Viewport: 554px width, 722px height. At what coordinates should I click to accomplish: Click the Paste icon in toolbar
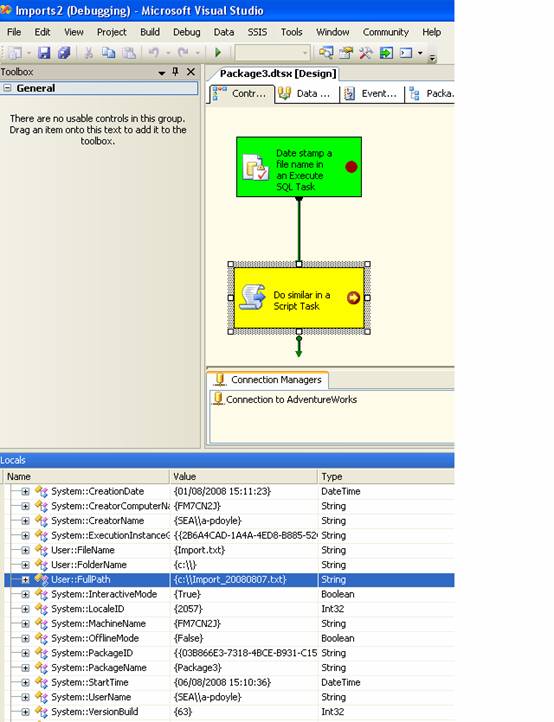pos(128,53)
